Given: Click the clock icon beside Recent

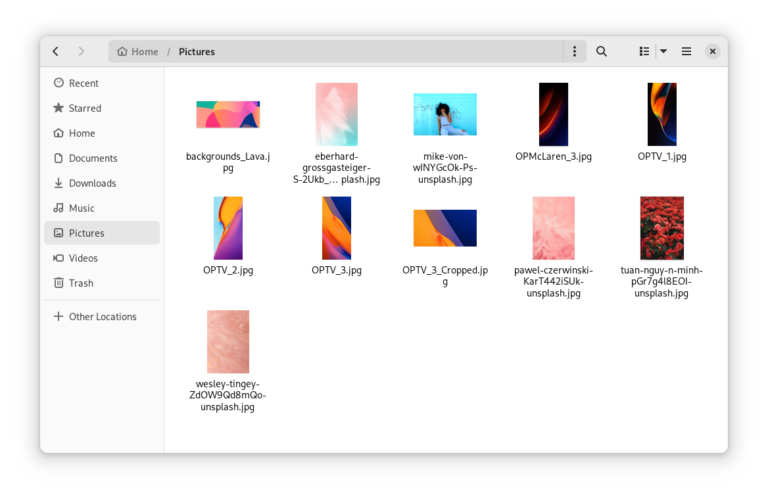Looking at the screenshot, I should tap(59, 83).
